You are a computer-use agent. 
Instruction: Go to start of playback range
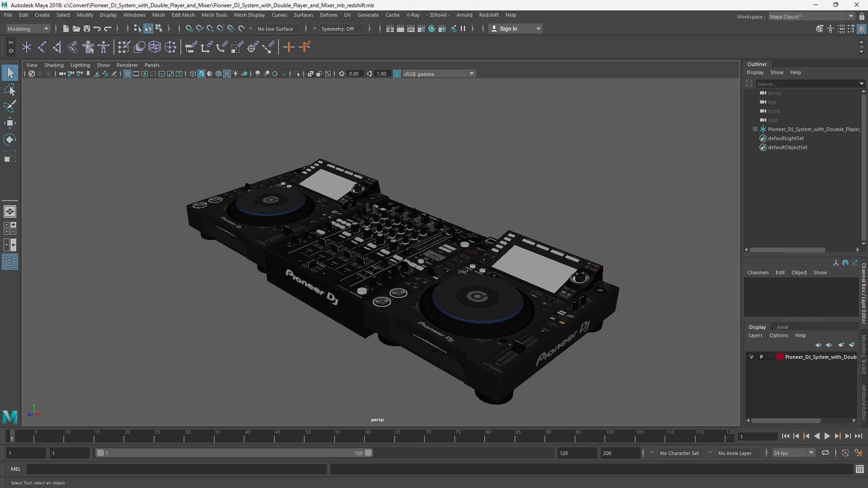pos(785,436)
